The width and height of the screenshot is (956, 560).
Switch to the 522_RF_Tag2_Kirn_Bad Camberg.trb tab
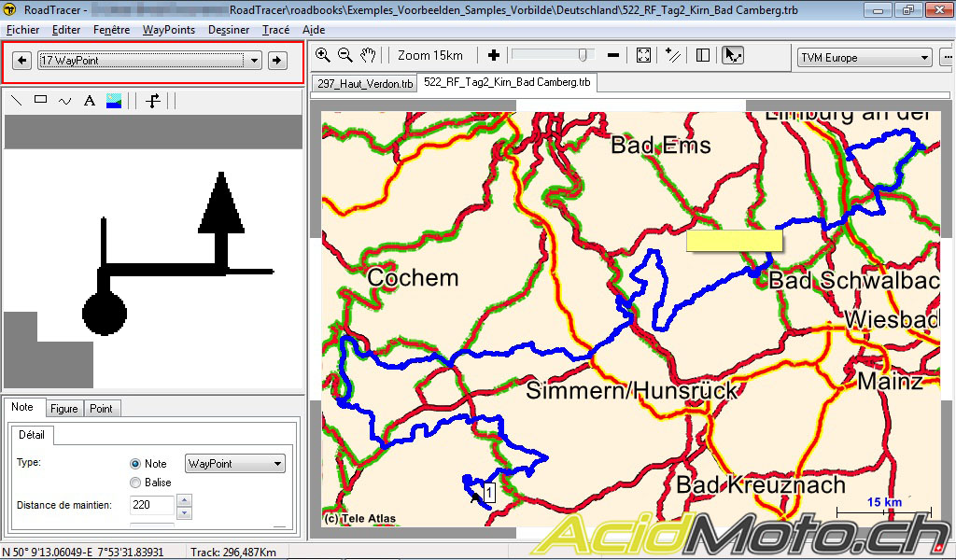point(507,81)
